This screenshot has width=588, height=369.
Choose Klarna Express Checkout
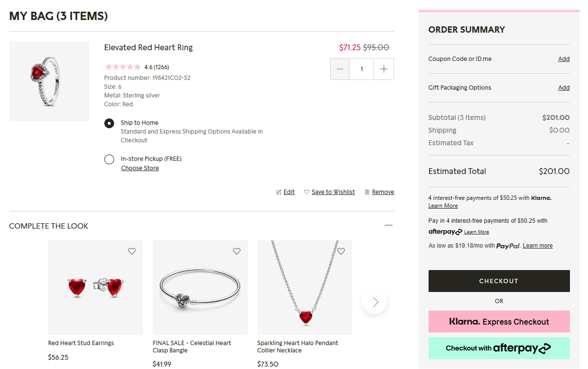click(499, 322)
